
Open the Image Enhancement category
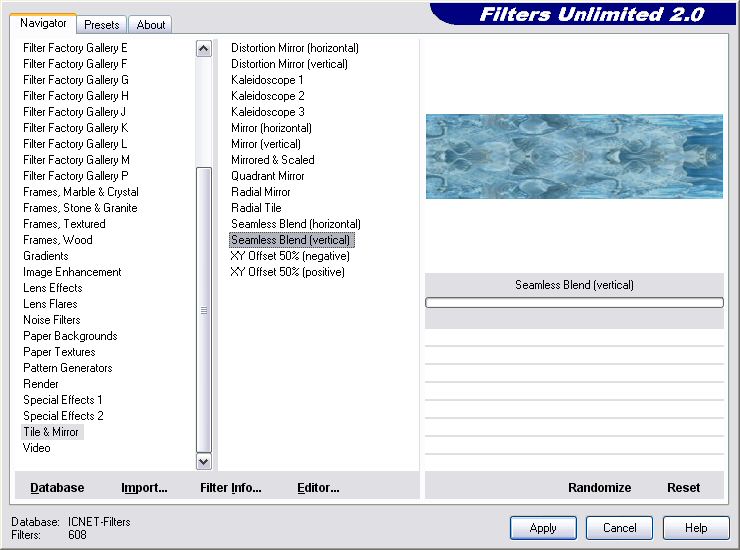click(x=72, y=272)
